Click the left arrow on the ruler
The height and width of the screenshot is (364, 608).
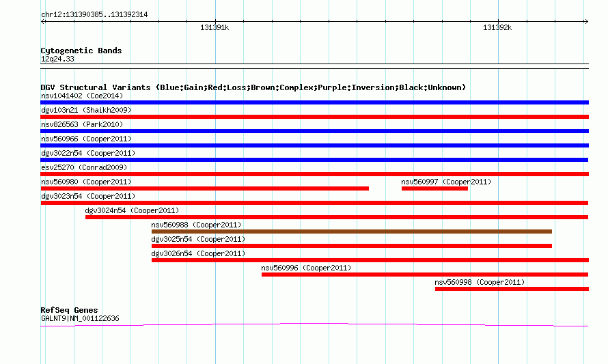[x=43, y=22]
